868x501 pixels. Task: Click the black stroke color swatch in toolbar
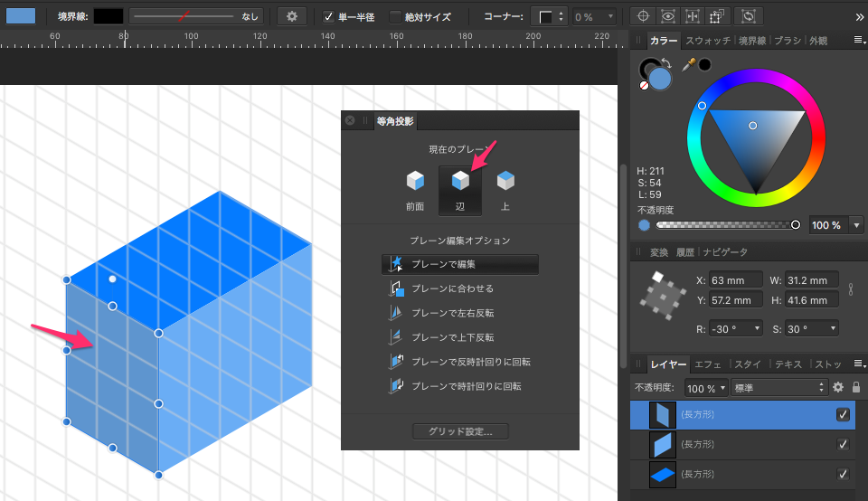[108, 16]
